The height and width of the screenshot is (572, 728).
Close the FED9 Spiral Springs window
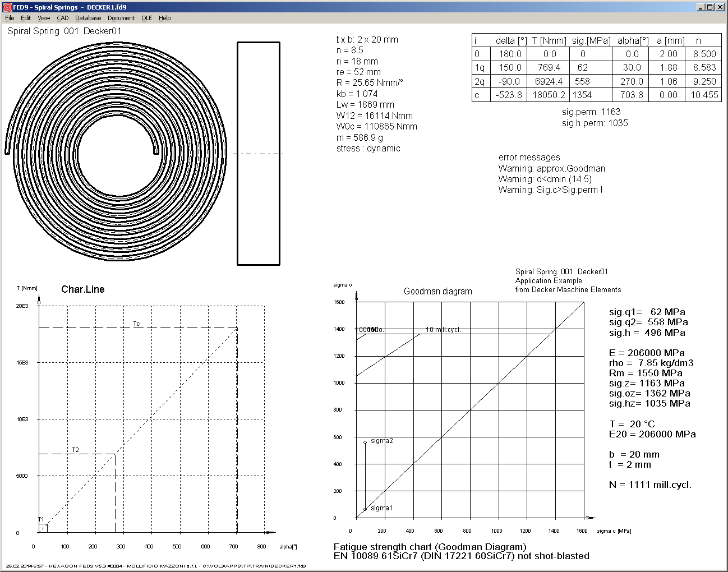coord(720,7)
